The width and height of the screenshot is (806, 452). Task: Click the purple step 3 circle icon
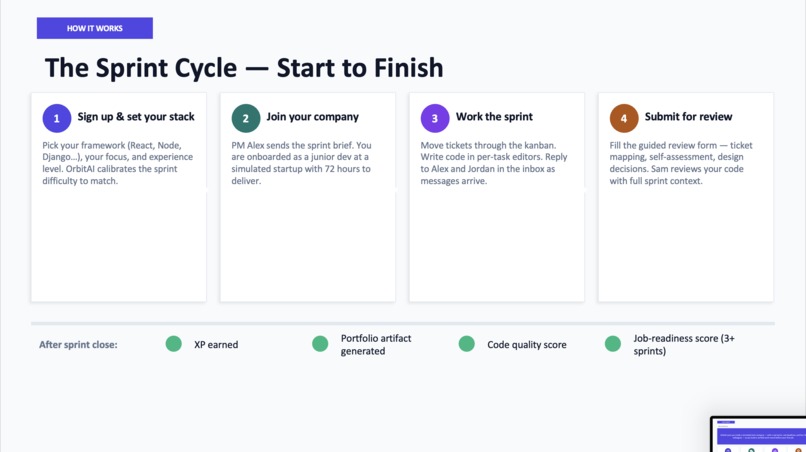coord(435,118)
